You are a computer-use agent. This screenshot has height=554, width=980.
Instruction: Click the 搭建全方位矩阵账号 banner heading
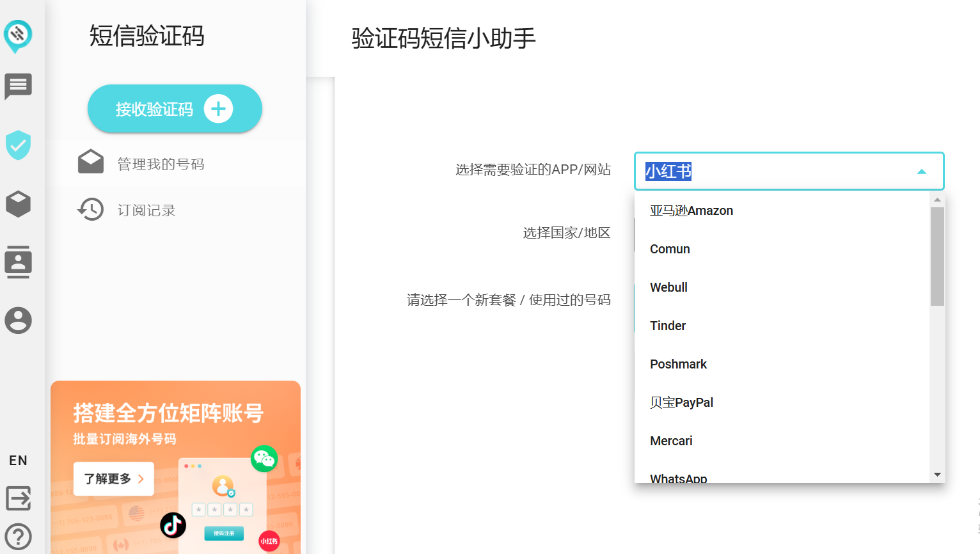point(168,413)
